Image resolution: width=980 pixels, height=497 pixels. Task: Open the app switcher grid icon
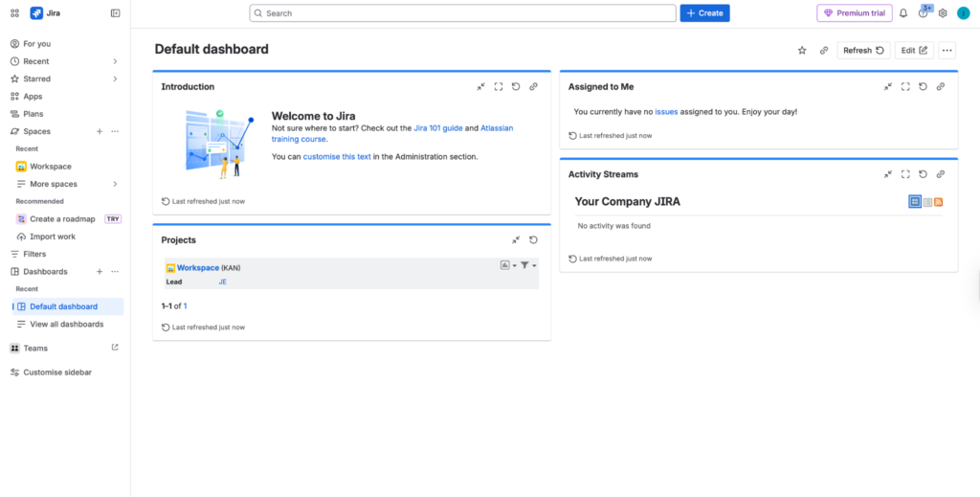click(x=14, y=13)
